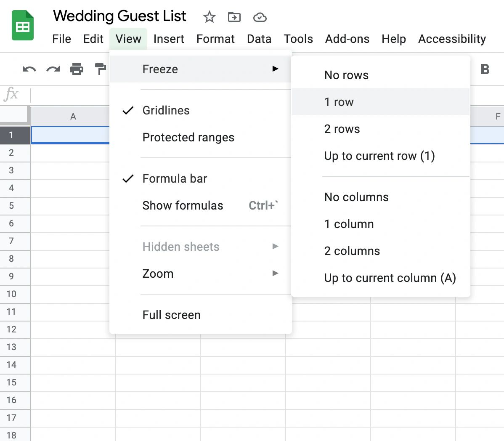Toggle bold formatting with the B icon
504x441 pixels.
[485, 69]
